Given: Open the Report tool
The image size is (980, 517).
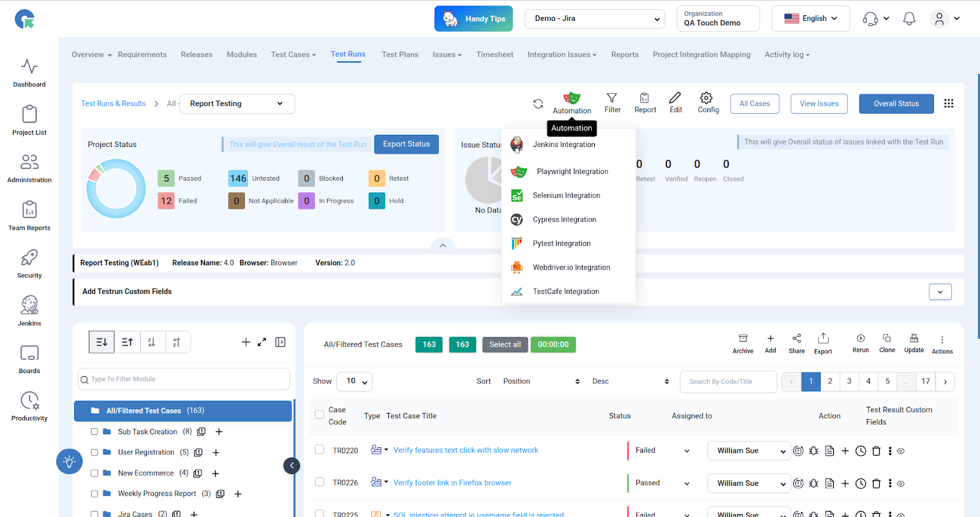Looking at the screenshot, I should coord(645,103).
